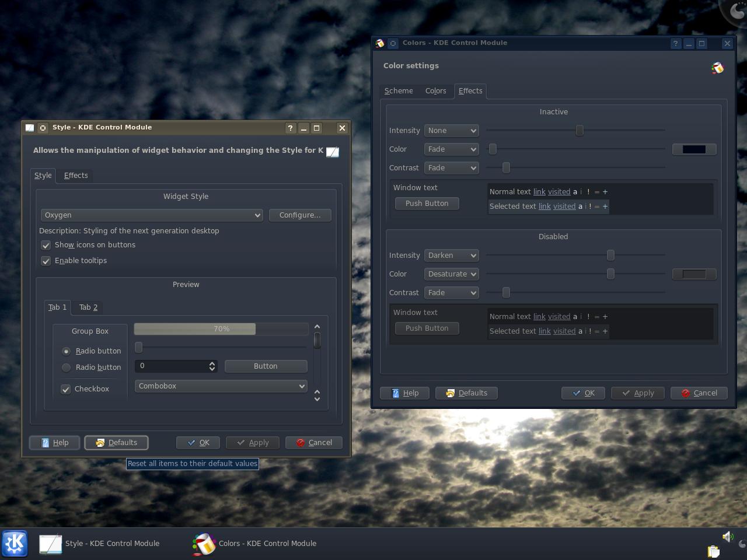Open the KDE kickoff launcher menu
Screen dimensions: 747x560
tap(15, 544)
